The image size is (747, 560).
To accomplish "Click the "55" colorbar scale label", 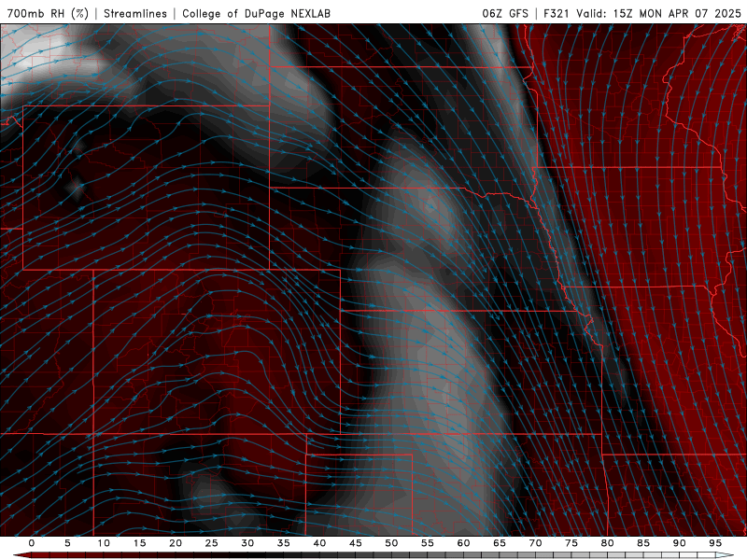I will coord(428,543).
